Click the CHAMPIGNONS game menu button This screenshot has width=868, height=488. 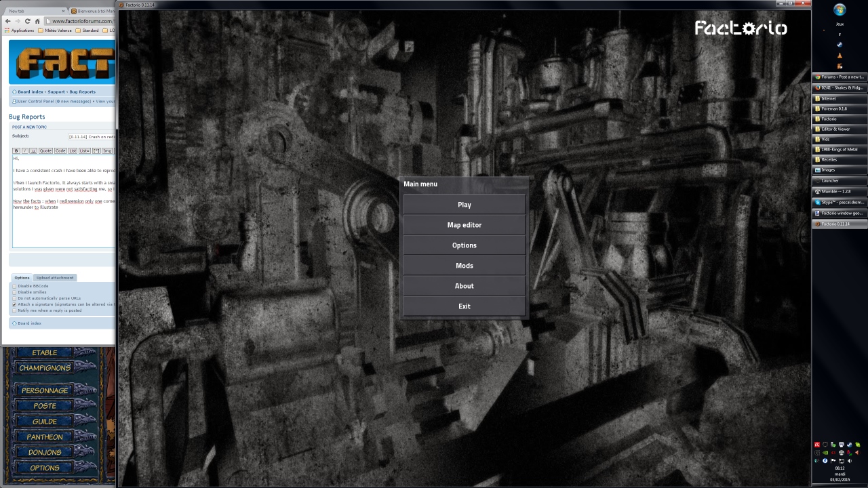(45, 368)
